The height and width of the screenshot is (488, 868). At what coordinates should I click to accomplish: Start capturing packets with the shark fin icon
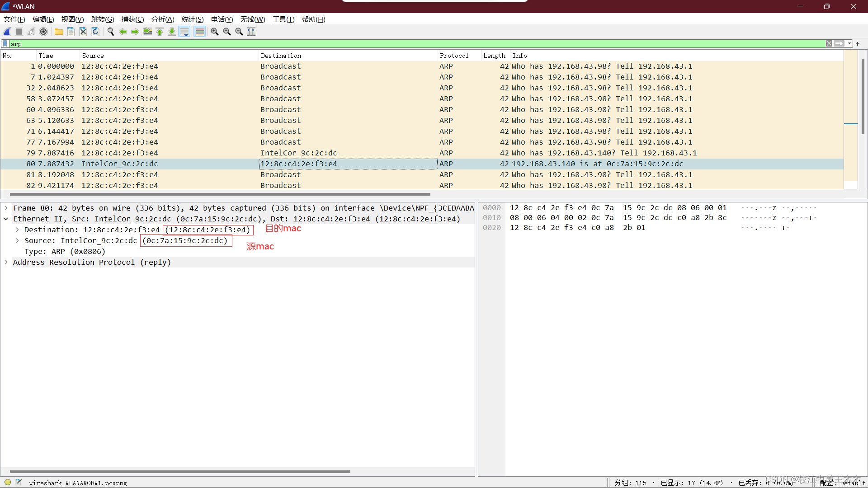[7, 32]
